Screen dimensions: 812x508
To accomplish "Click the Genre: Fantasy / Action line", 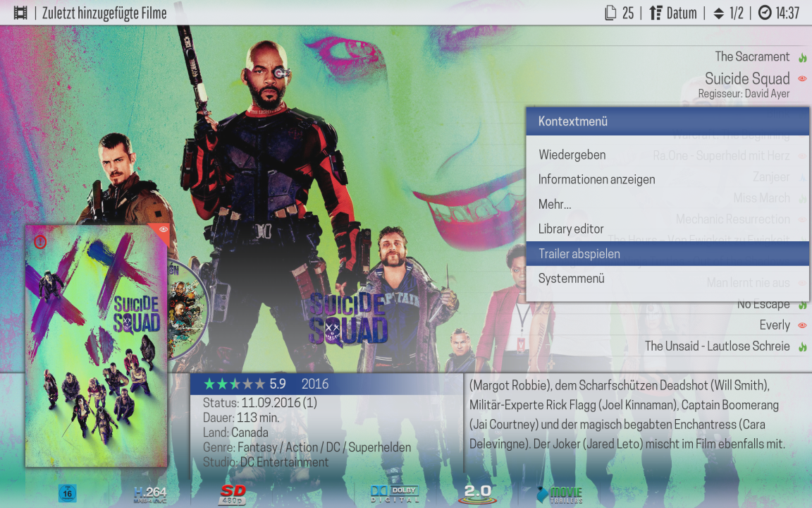I will 307,447.
